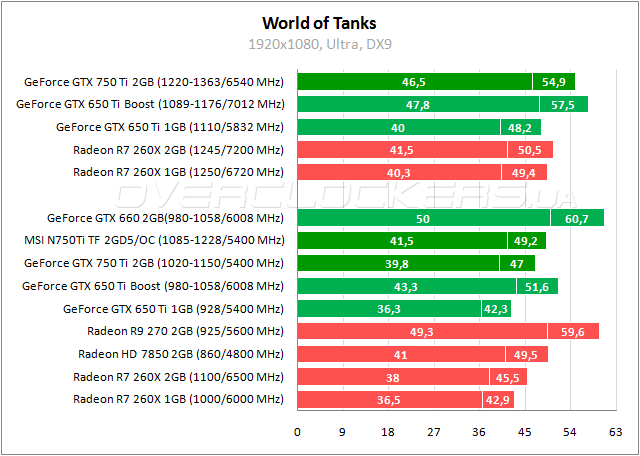This screenshot has height=456, width=640.
Task: Select the Radeon R7 260X 2GB (1245/7200 MHz) label
Action: click(x=178, y=150)
